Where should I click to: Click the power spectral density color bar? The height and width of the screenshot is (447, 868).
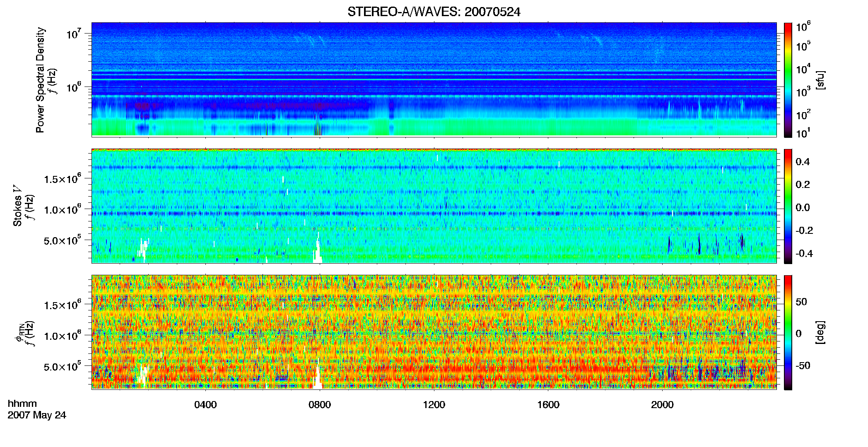pyautogui.click(x=788, y=80)
